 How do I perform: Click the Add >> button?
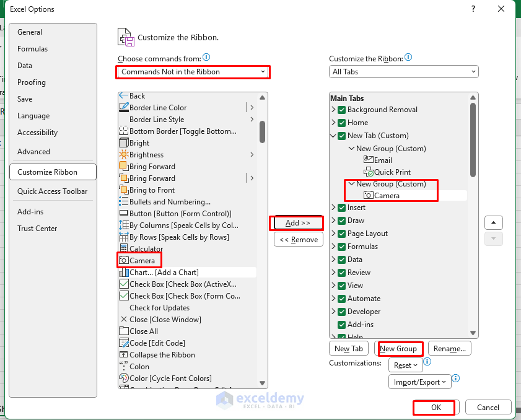pos(298,222)
